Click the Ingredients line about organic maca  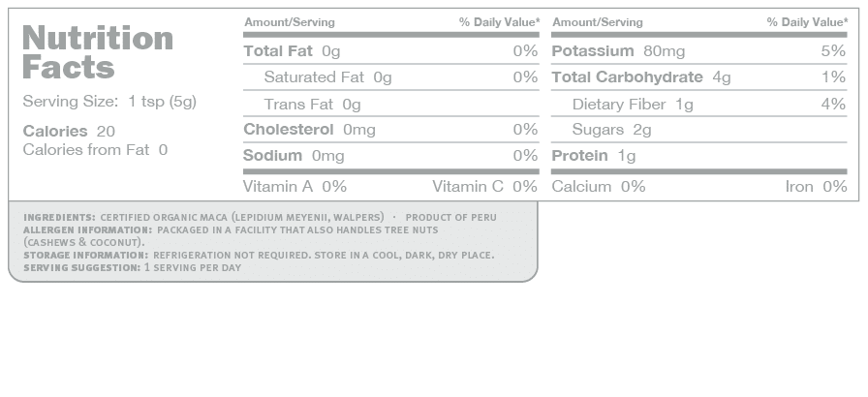point(261,217)
